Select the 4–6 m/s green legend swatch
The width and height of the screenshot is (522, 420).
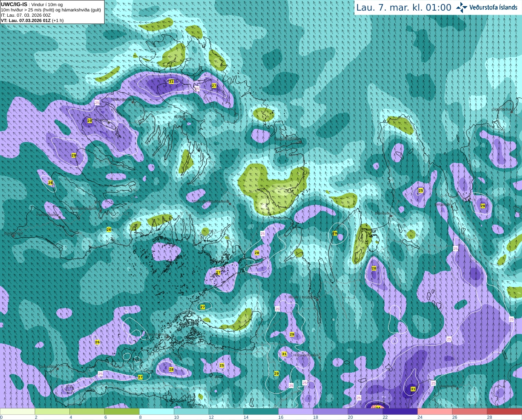87,411
